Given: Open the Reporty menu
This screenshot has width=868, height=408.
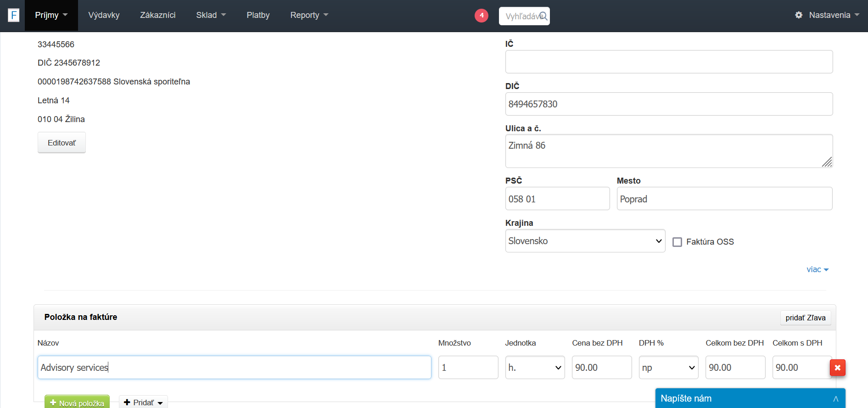Looking at the screenshot, I should [x=309, y=15].
